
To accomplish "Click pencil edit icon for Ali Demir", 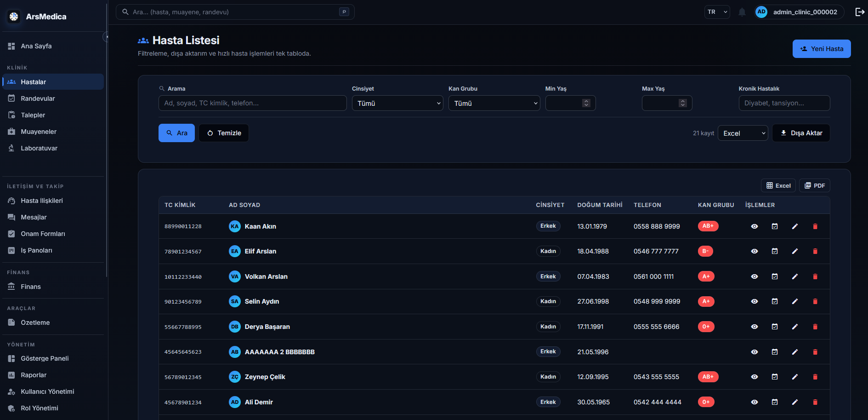I will coord(795,402).
